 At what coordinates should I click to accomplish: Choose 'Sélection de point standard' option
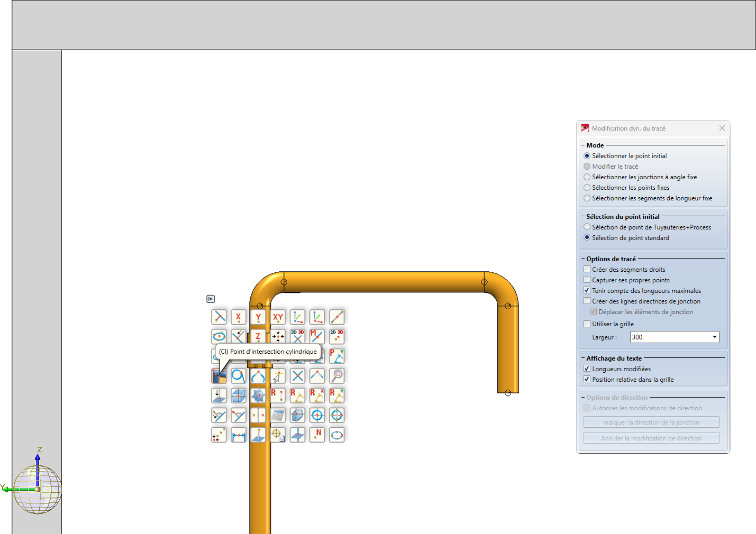pos(626,238)
